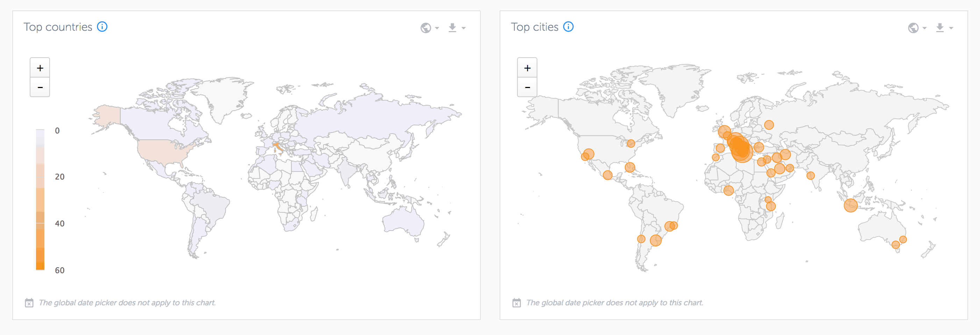
Task: Toggle zoom in on the Top cities map
Action: [527, 67]
